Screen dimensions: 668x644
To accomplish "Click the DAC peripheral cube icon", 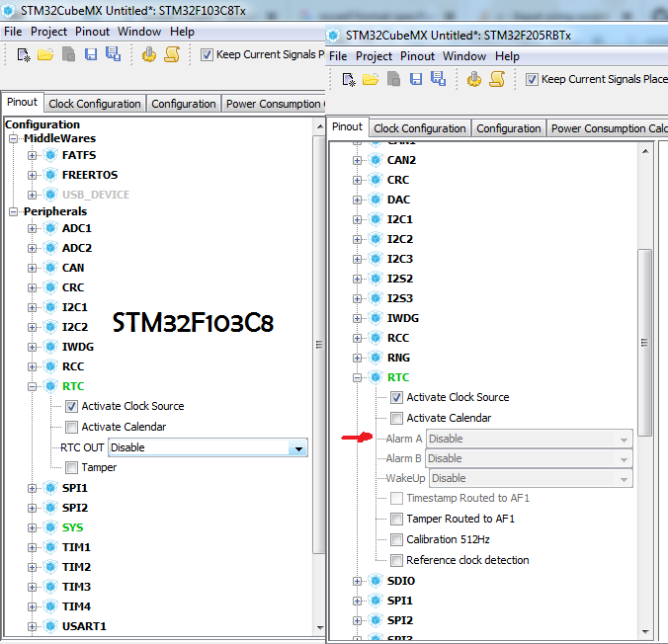I will click(x=376, y=200).
